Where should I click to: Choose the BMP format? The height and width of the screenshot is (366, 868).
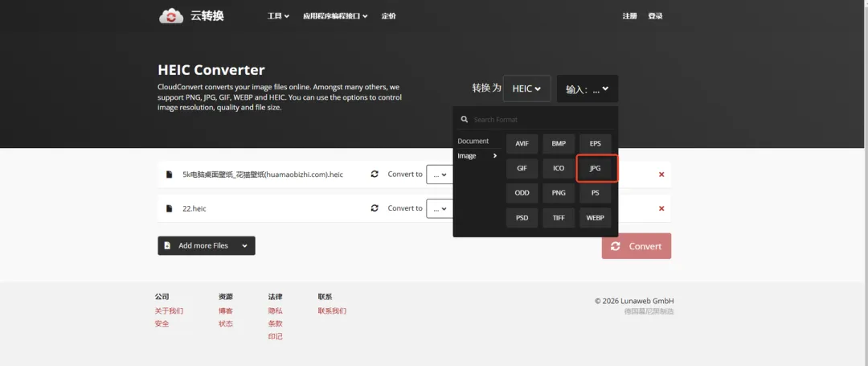[x=559, y=143]
